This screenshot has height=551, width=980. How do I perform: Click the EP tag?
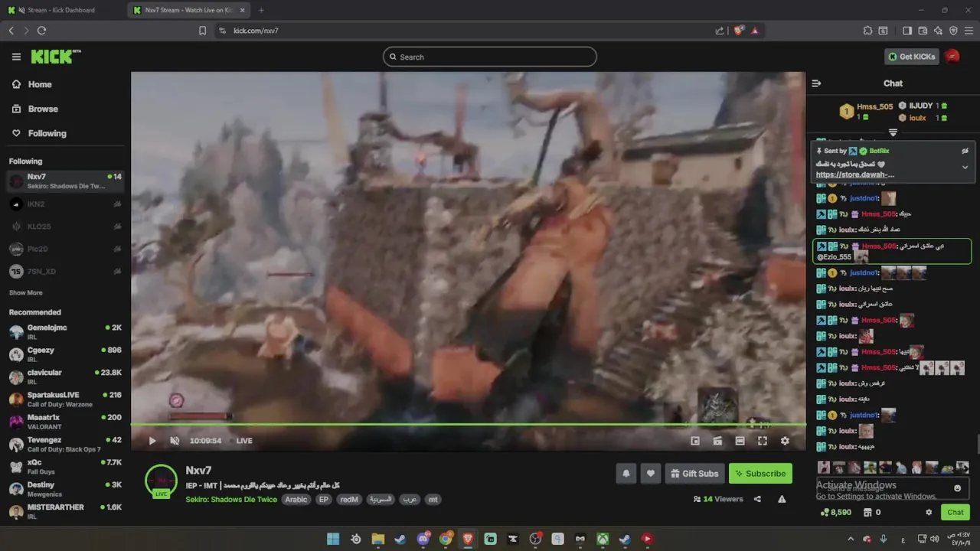click(x=324, y=500)
